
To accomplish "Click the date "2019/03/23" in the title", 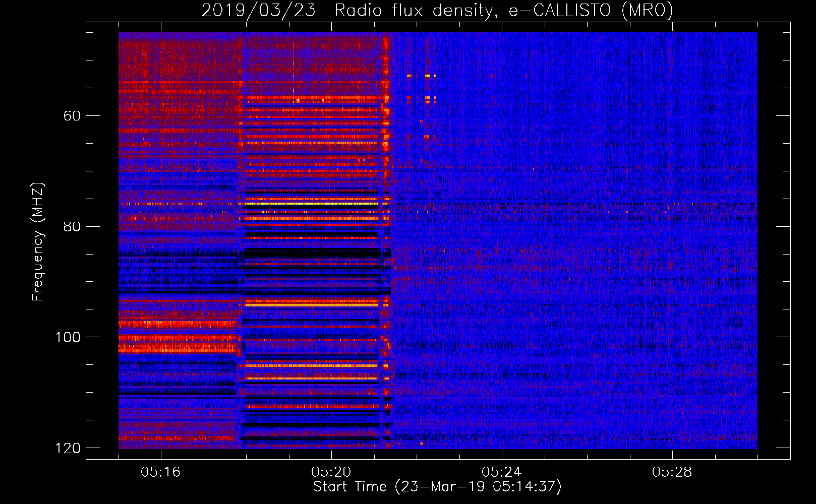I will (259, 10).
